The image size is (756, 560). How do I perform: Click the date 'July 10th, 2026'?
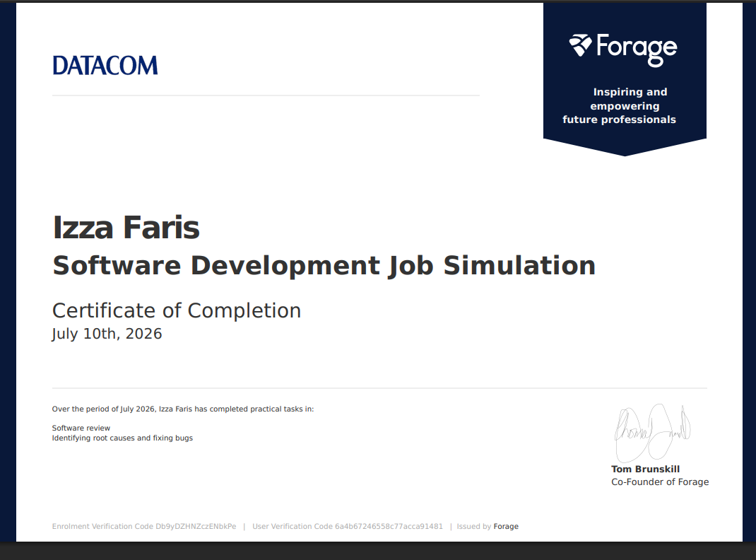point(107,334)
